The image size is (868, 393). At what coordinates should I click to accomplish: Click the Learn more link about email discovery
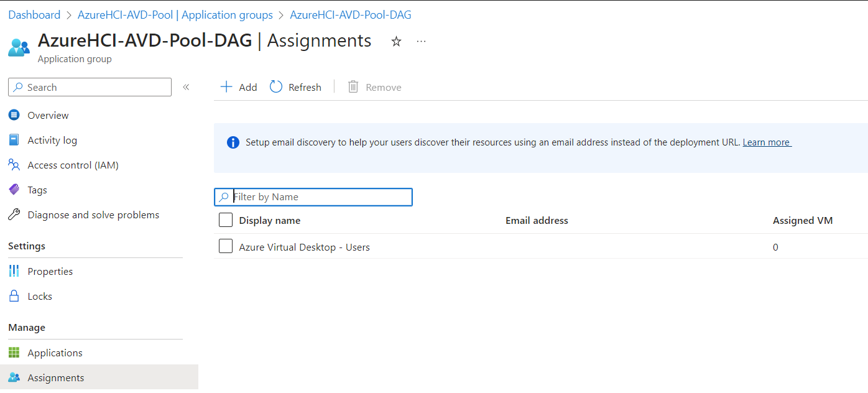tap(766, 142)
